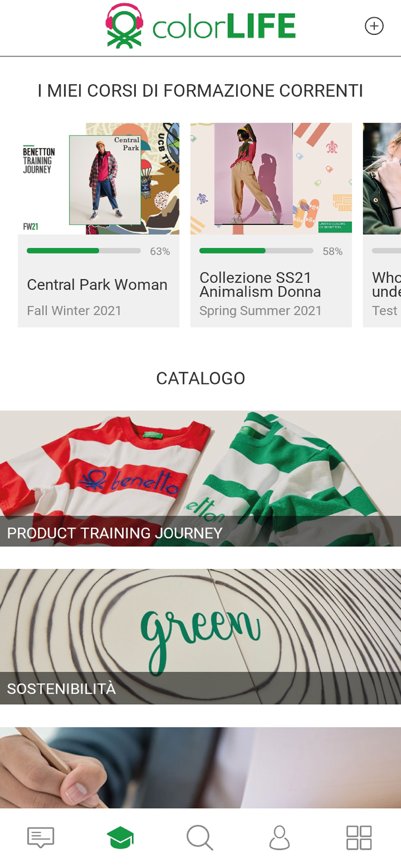This screenshot has height=868, width=401.
Task: Click the colorLIFE headphone logo
Action: point(125,26)
